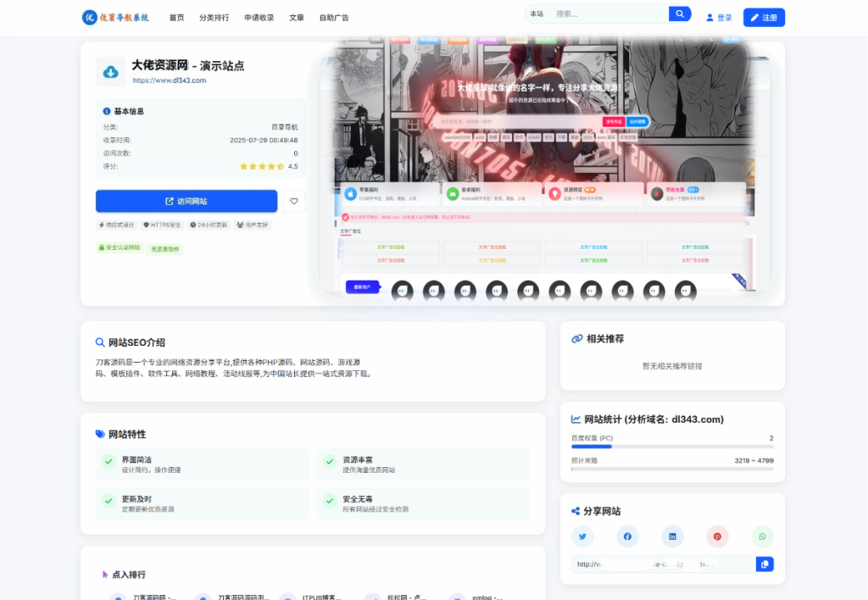Click the Pinterest share icon

tap(717, 536)
